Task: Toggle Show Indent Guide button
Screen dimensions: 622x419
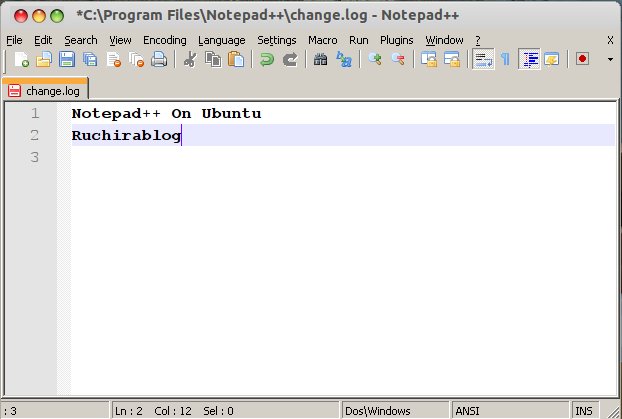Action: click(x=530, y=60)
